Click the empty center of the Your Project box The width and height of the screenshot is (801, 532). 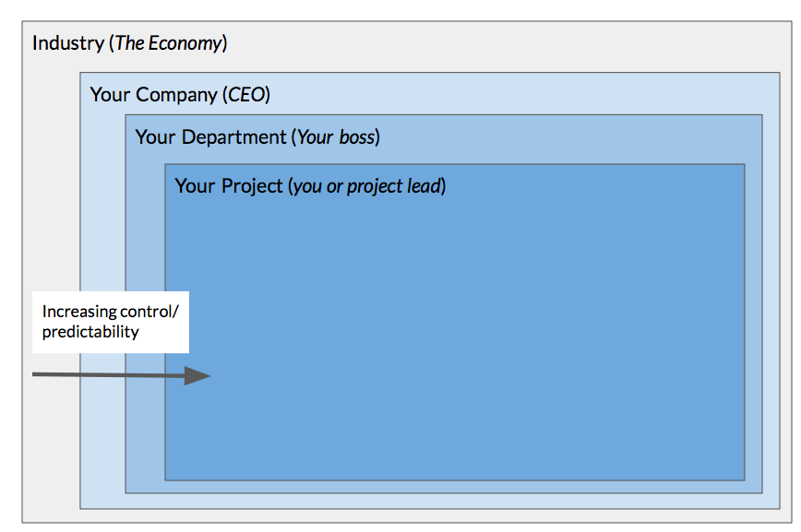pyautogui.click(x=455, y=332)
